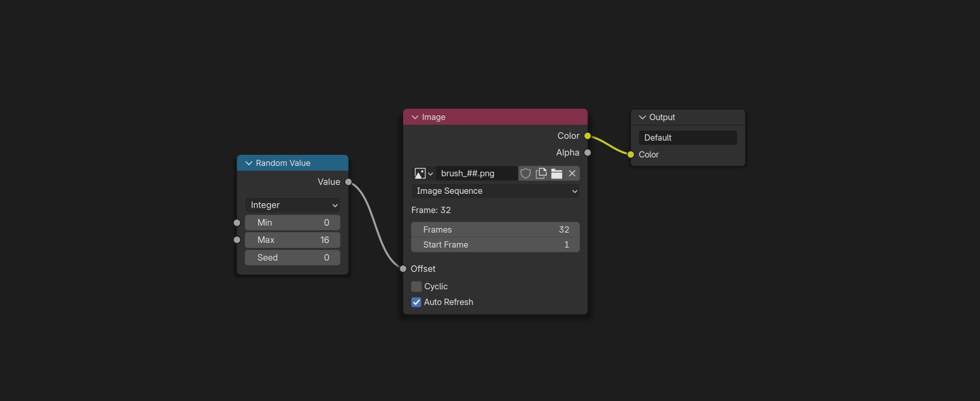Image resolution: width=980 pixels, height=401 pixels.
Task: Click the Offset input socket
Action: pos(403,268)
